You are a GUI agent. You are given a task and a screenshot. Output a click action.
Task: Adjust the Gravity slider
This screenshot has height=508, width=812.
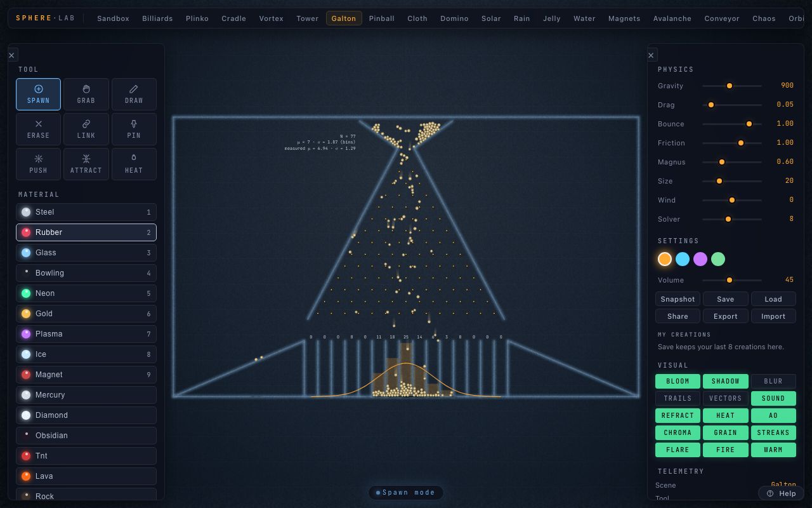point(731,86)
